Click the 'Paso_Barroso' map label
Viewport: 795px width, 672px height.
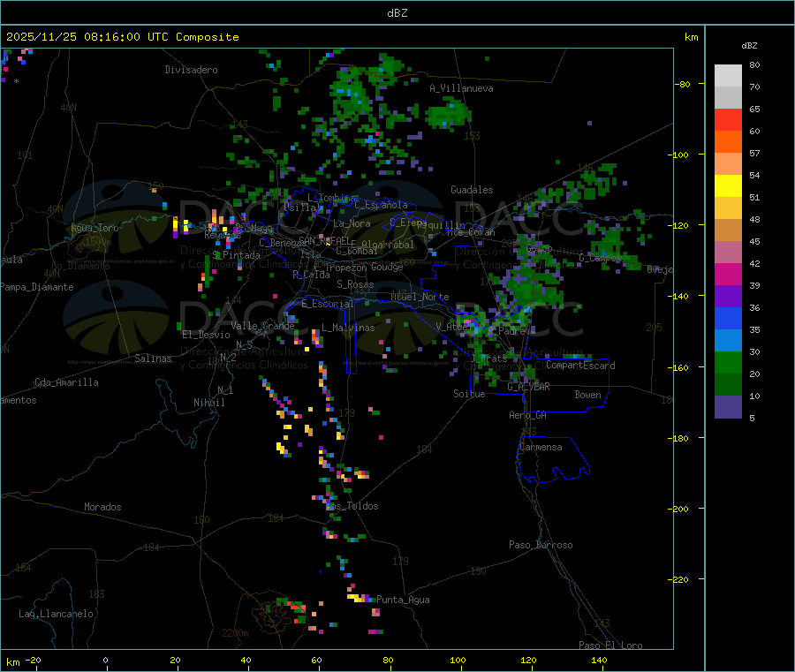[541, 545]
